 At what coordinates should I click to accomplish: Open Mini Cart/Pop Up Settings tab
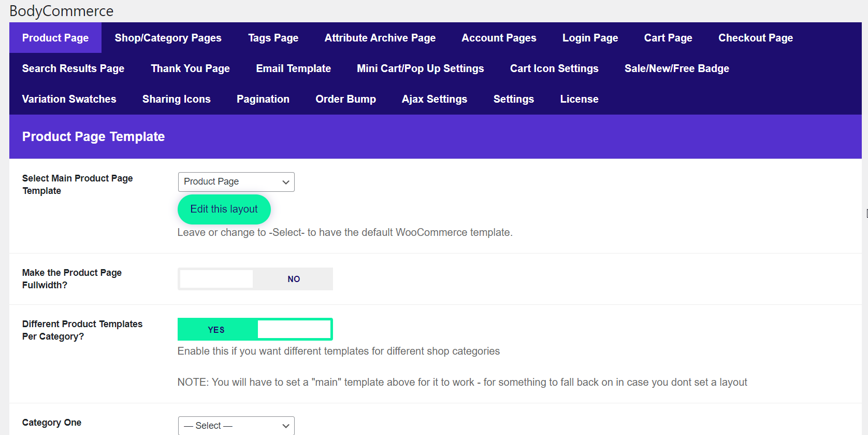tap(420, 68)
